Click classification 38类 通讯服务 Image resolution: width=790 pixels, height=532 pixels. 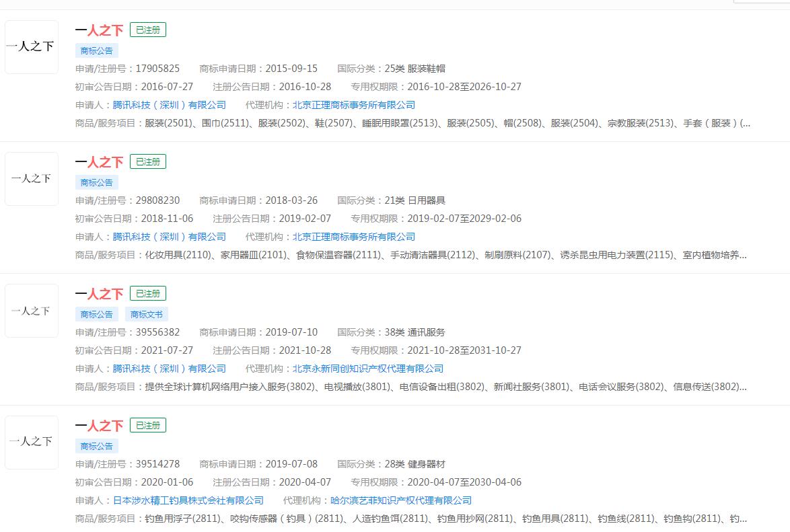click(415, 332)
